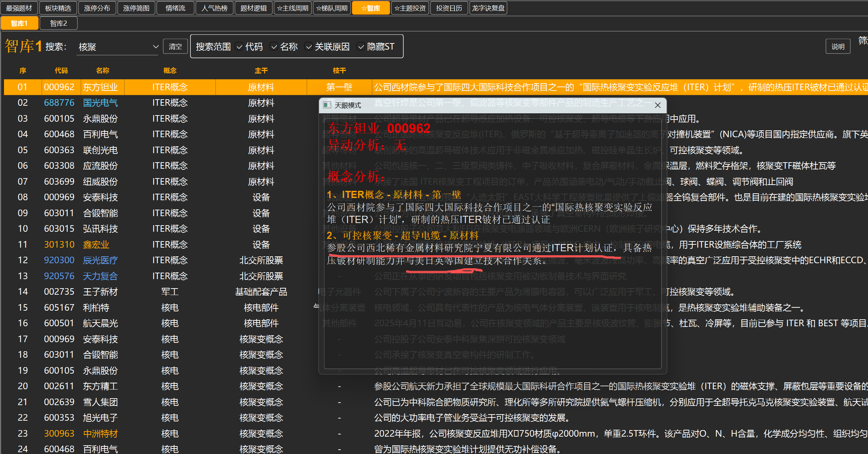
Task: Select the ☆梯队周期 tab
Action: (x=332, y=8)
